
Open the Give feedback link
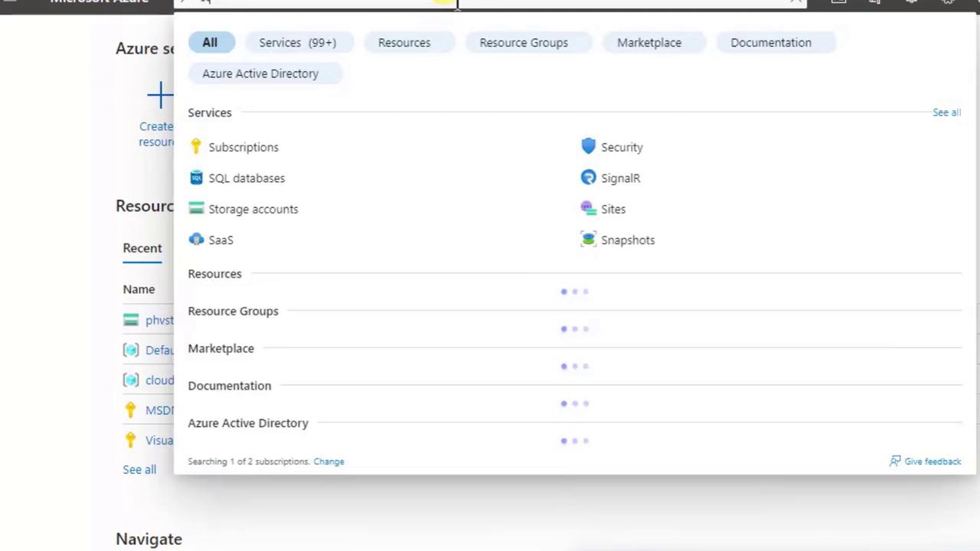(925, 461)
